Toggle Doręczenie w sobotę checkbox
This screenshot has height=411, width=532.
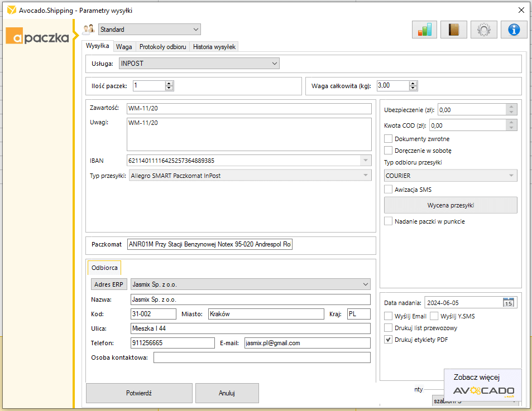click(x=389, y=151)
